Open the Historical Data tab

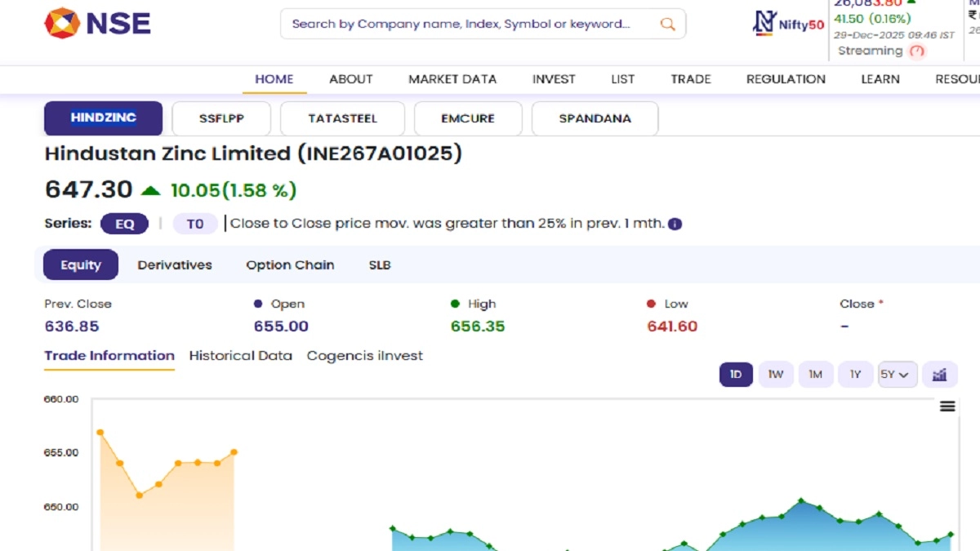pyautogui.click(x=240, y=356)
